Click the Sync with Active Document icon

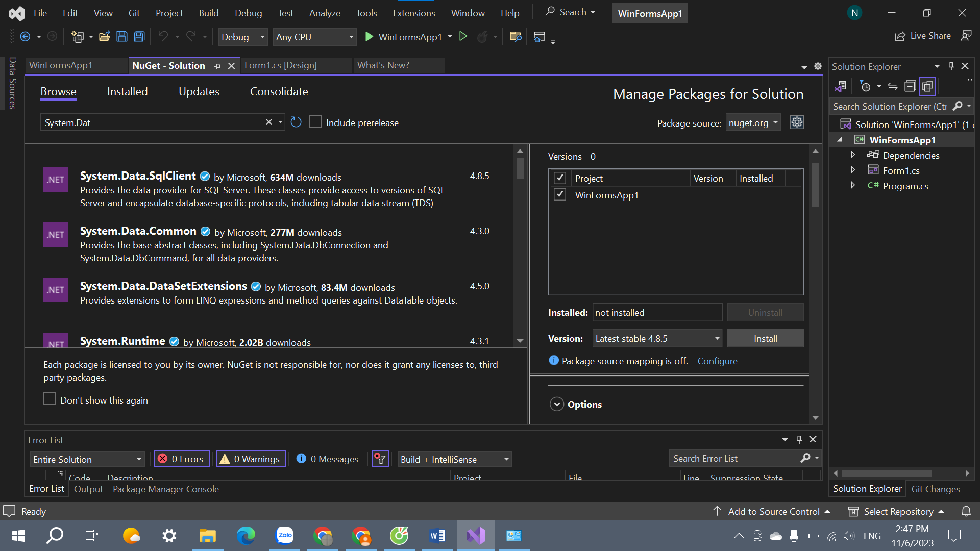pos(893,86)
